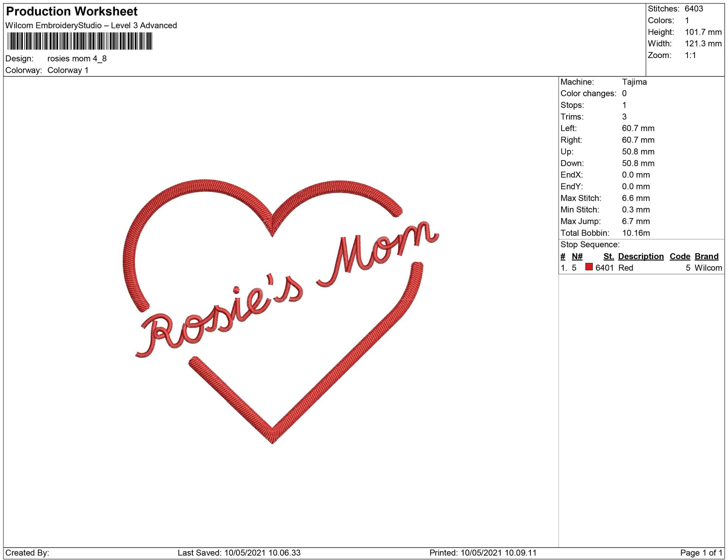Click the Colorway 1 value

click(68, 70)
